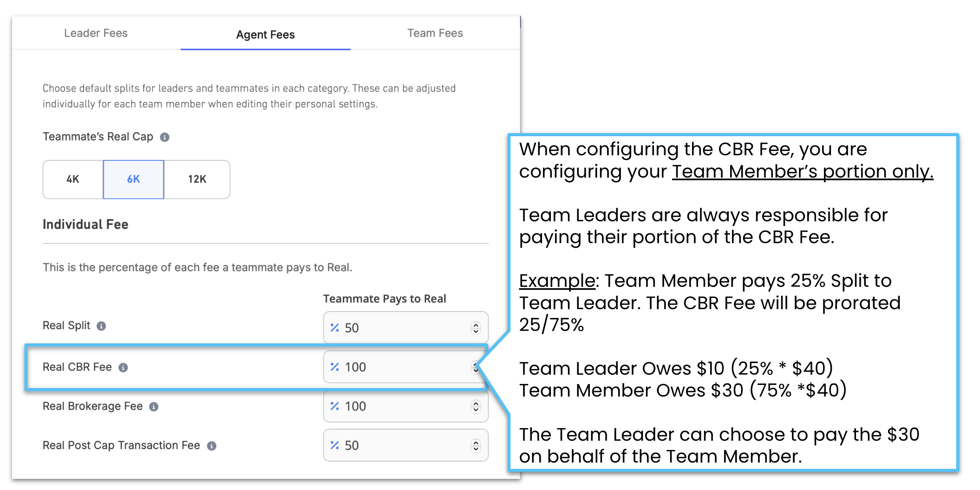Screen dimensions: 980x490
Task: Click the info icon beside Real Brokerage Fee
Action: [x=154, y=407]
